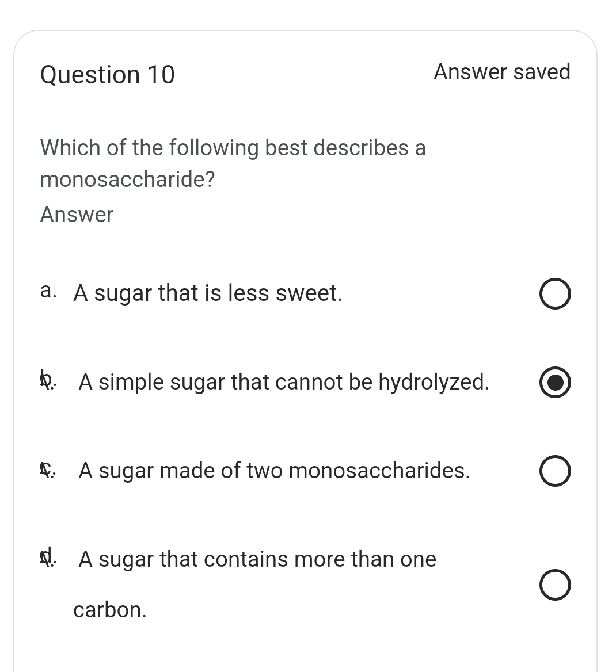
Task: Click the 'b.' option letter label
Action: pos(48,381)
